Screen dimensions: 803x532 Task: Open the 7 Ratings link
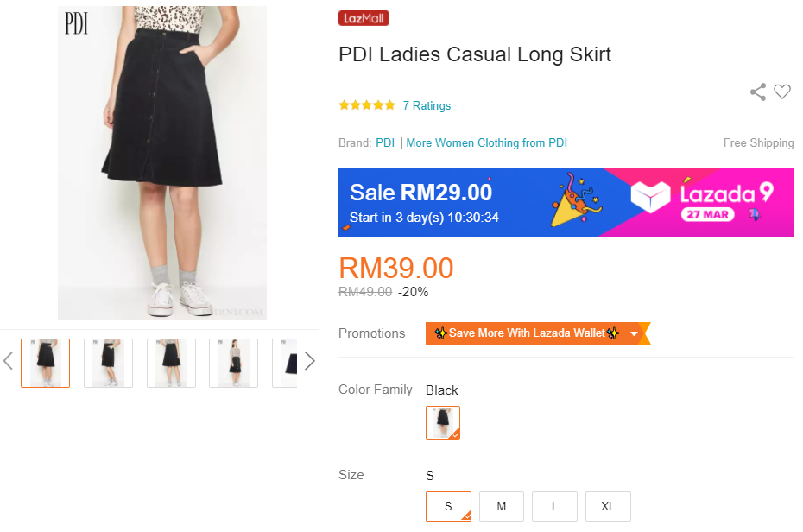[427, 105]
